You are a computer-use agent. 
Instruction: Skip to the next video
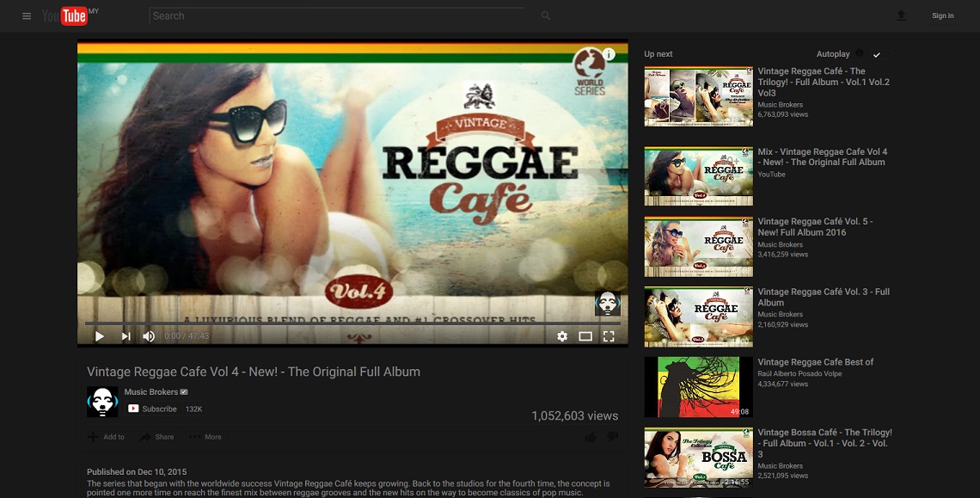coord(126,336)
